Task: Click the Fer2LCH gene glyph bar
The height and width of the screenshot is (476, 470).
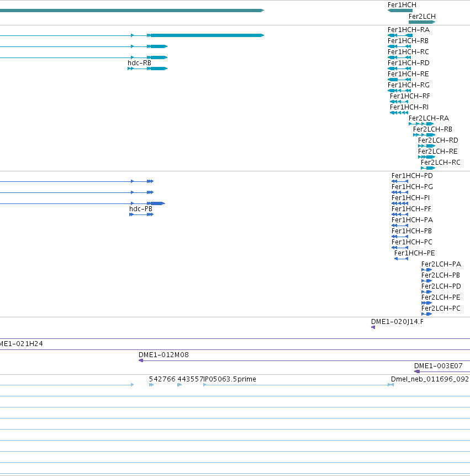Action: [x=422, y=22]
